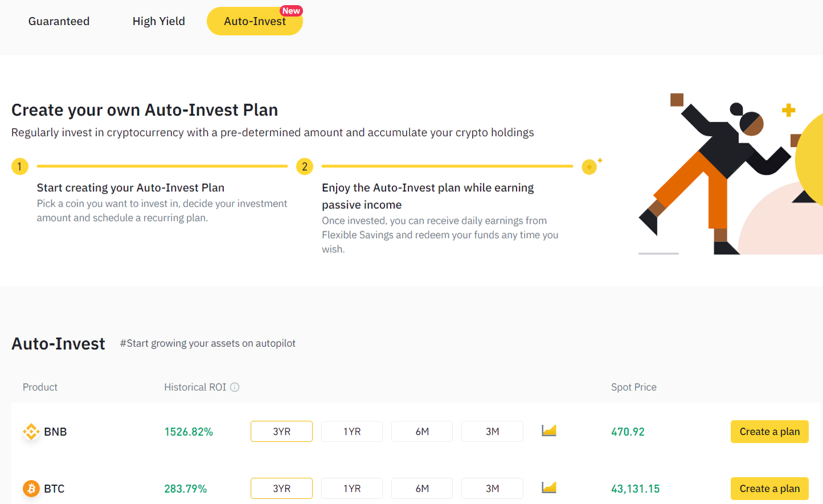The width and height of the screenshot is (823, 504).
Task: Select the 6M ROI period for BNB
Action: (421, 431)
